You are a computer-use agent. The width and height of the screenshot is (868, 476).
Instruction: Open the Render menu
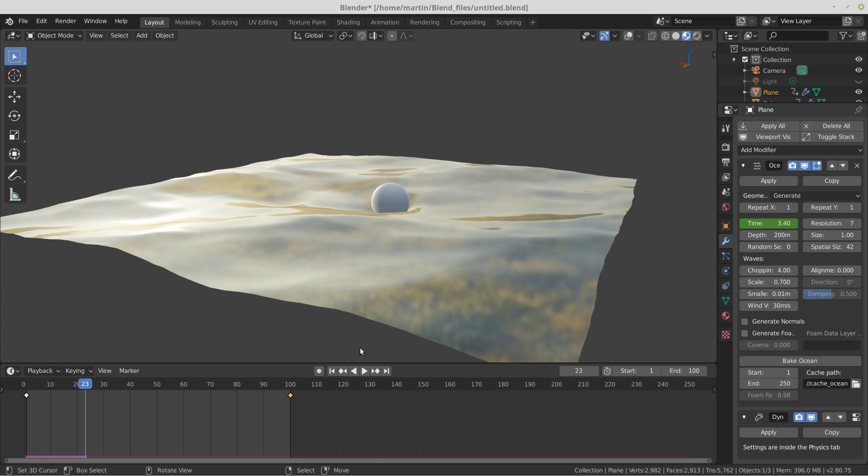pyautogui.click(x=65, y=21)
